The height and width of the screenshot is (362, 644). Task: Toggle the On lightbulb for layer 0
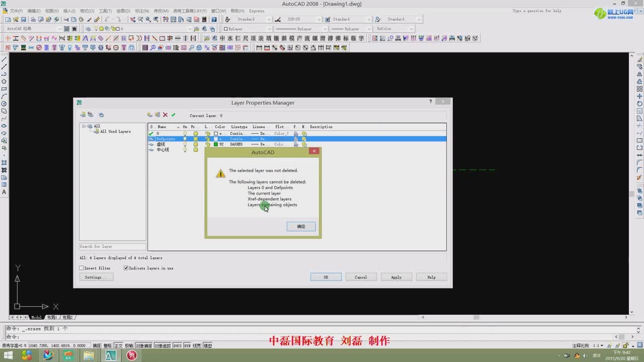[x=185, y=134]
